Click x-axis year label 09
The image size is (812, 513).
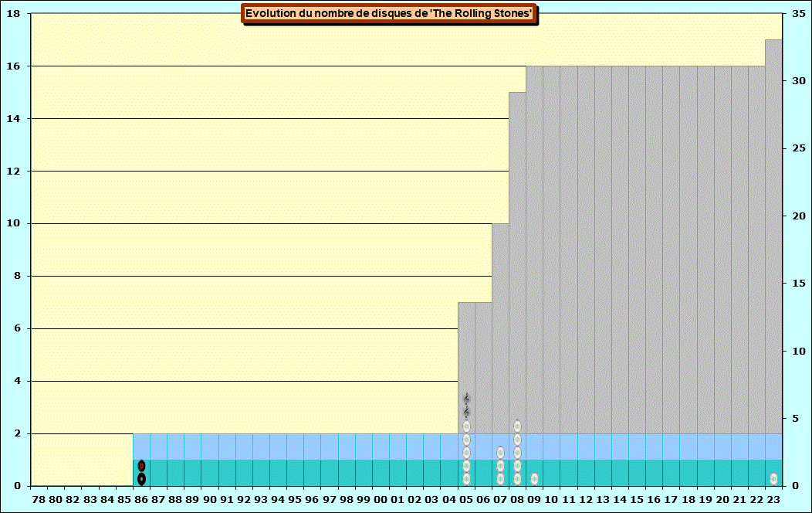pyautogui.click(x=534, y=500)
